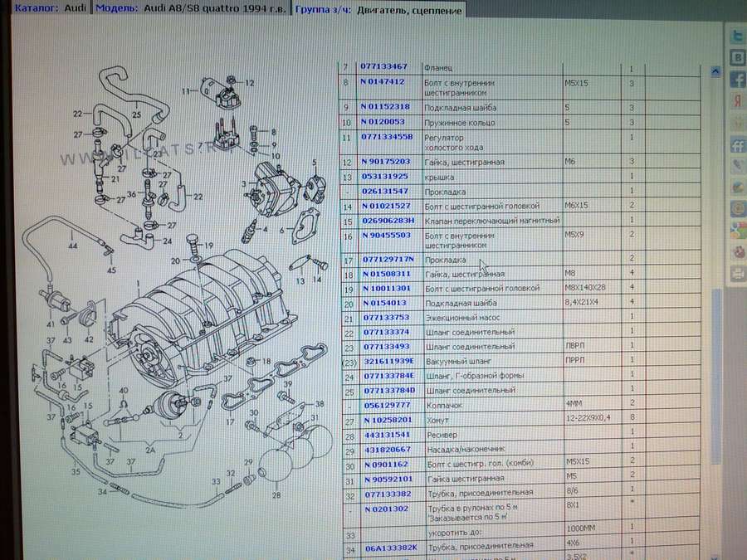Open part number 026906283H valve link
Image resolution: width=747 pixels, height=560 pixels.
(x=388, y=220)
